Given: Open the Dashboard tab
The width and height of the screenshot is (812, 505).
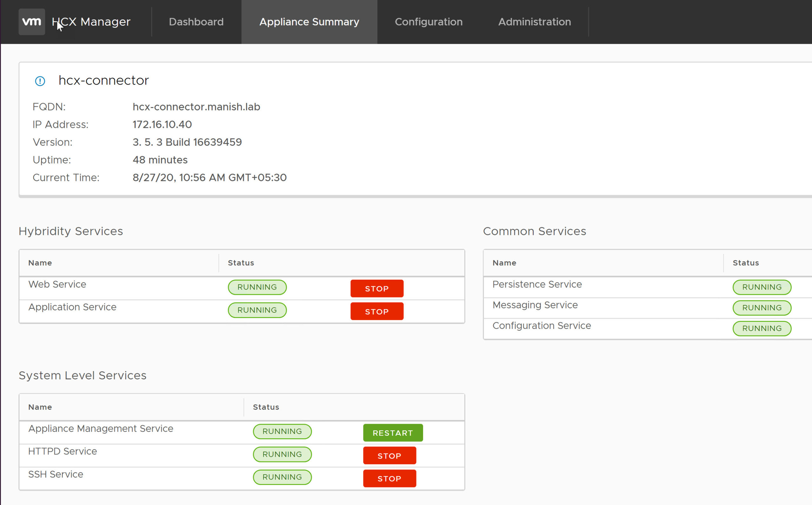Looking at the screenshot, I should click(196, 22).
